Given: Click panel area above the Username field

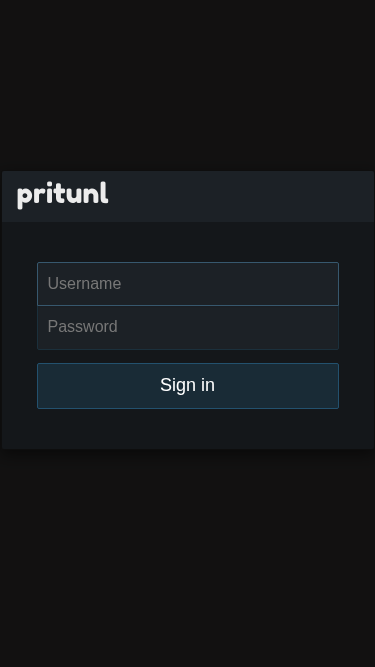Looking at the screenshot, I should (x=188, y=242).
